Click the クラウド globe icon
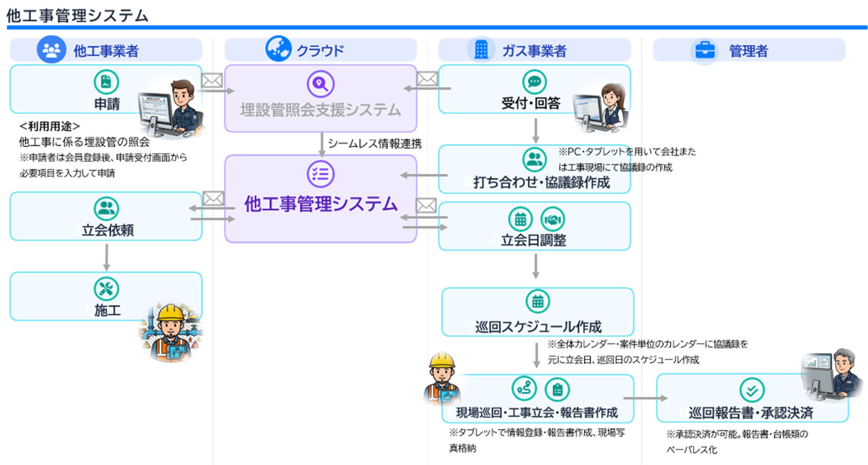Image resolution: width=868 pixels, height=465 pixels. click(278, 49)
